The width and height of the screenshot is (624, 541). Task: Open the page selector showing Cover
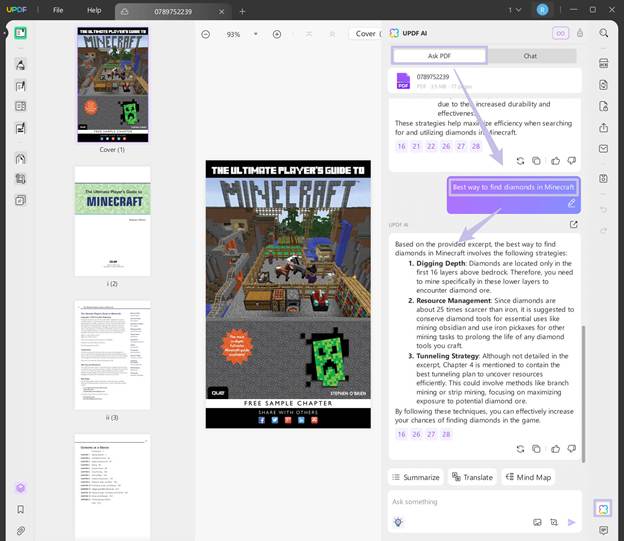point(366,34)
